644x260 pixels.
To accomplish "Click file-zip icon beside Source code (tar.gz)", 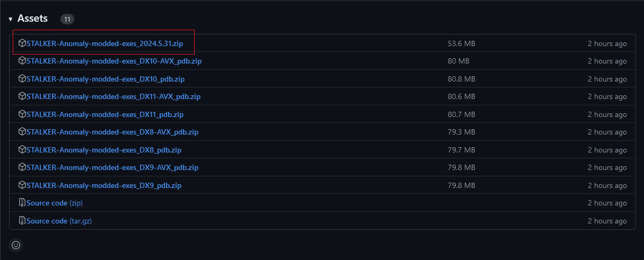I will pyautogui.click(x=22, y=221).
